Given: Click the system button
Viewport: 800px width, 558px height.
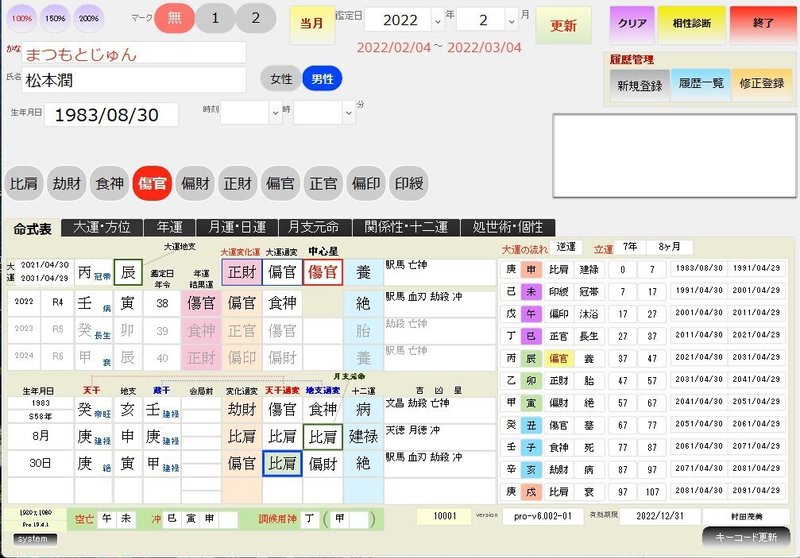Looking at the screenshot, I should pos(33,539).
